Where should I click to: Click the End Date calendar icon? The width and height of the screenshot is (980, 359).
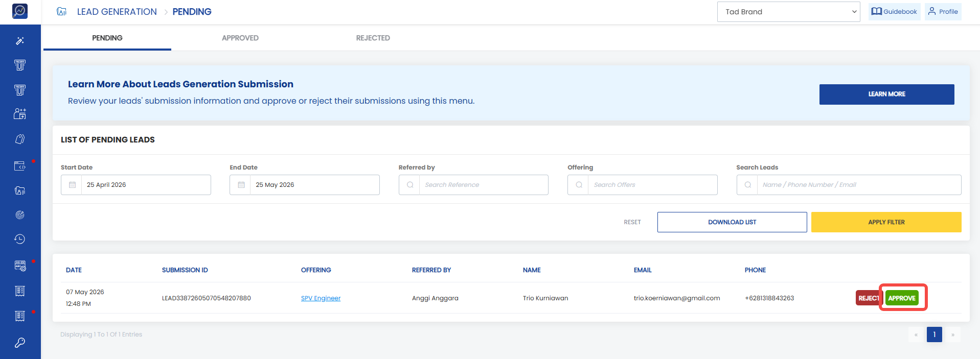(x=241, y=185)
